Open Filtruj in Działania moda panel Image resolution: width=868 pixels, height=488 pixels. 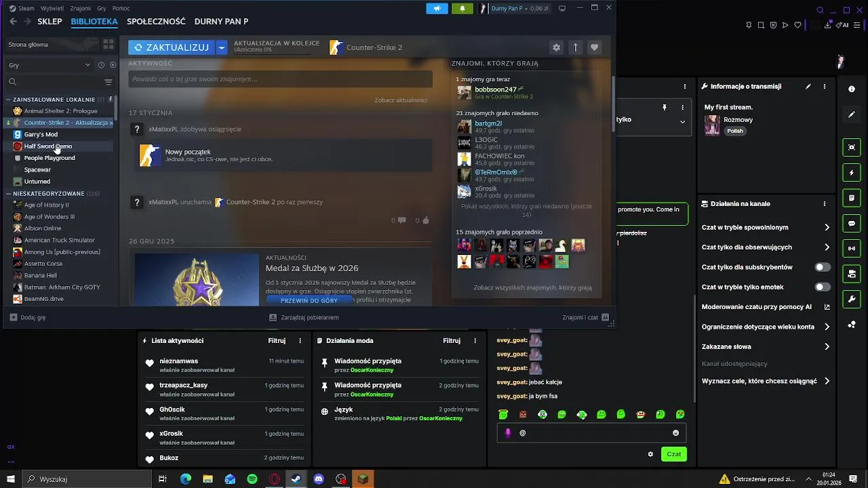[452, 341]
